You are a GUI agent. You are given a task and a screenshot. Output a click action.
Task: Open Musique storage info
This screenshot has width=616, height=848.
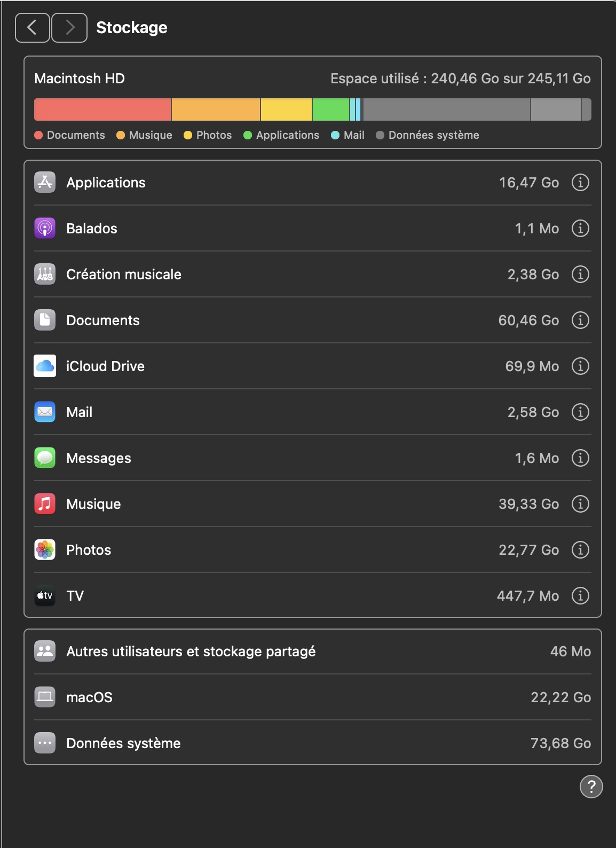click(x=580, y=504)
